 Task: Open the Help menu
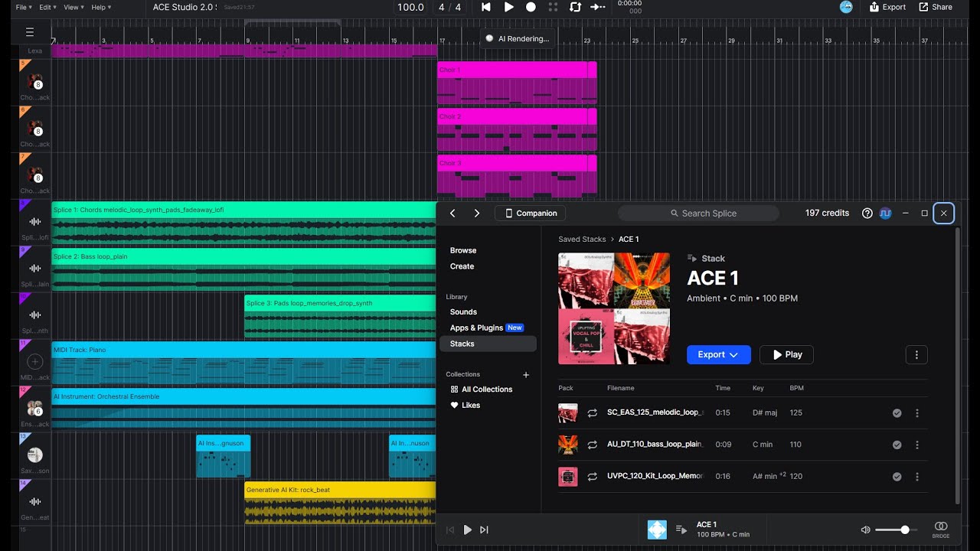101,7
